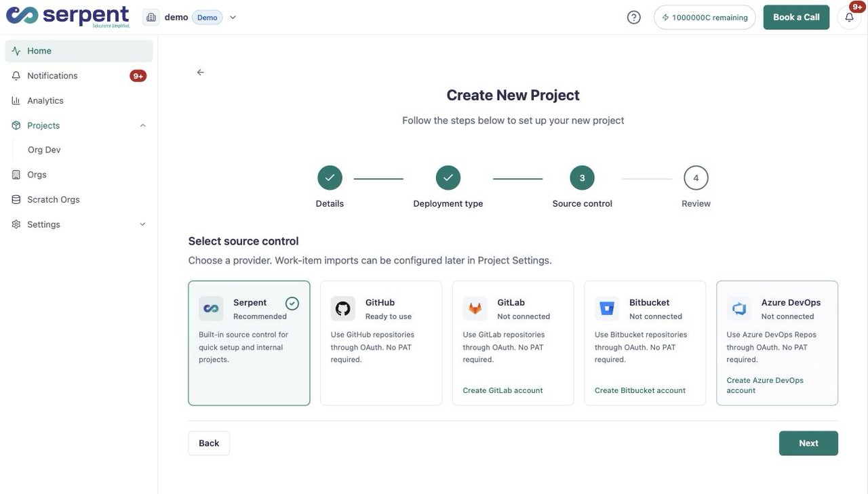Click Create Bitbucket account link
This screenshot has width=868, height=494.
coord(640,390)
